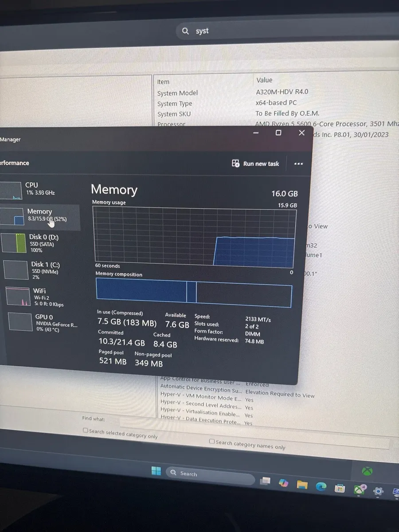This screenshot has height=532, width=399.
Task: Enable 'Search selected category only' checkbox
Action: (86, 430)
